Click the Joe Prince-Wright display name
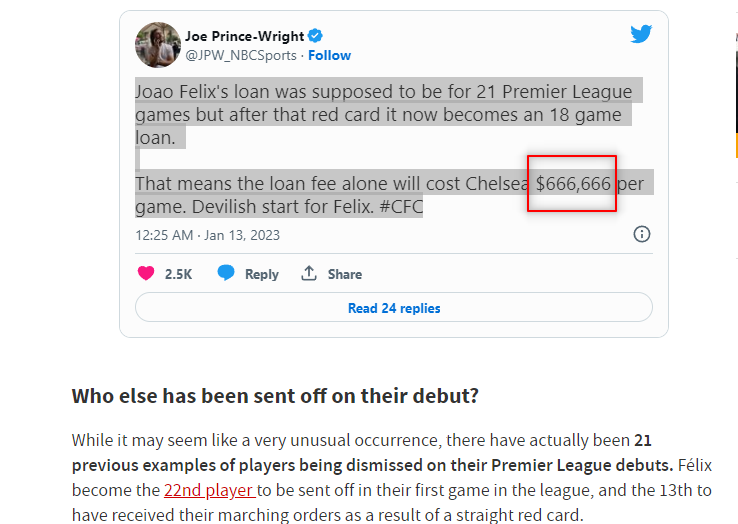This screenshot has width=738, height=524. point(245,37)
